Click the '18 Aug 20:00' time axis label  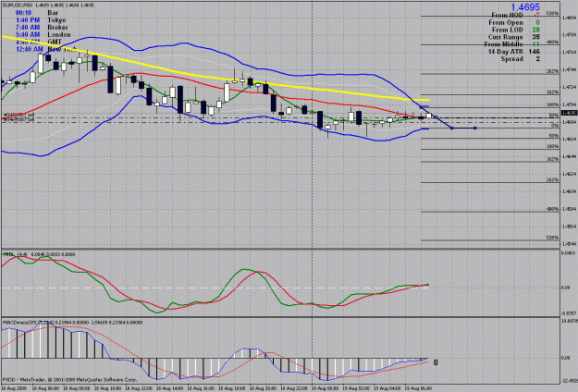[264, 388]
